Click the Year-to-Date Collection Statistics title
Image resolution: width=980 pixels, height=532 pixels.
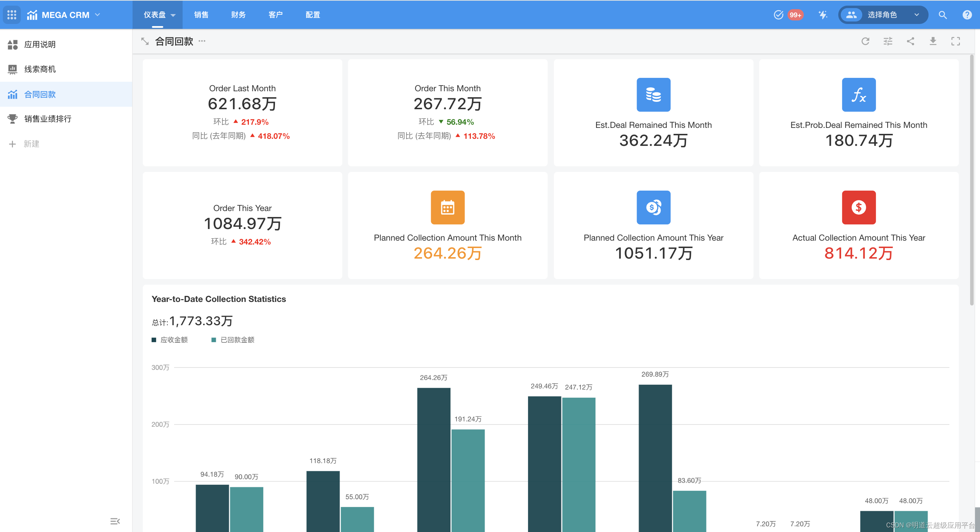(x=218, y=299)
